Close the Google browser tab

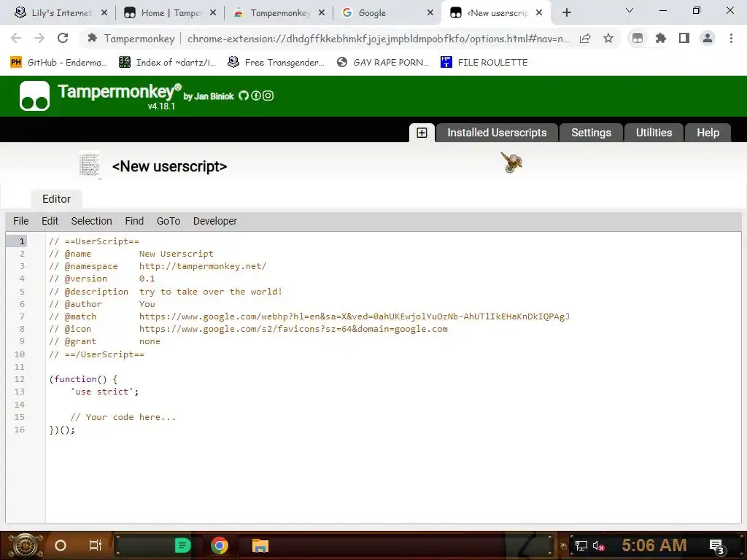(430, 13)
